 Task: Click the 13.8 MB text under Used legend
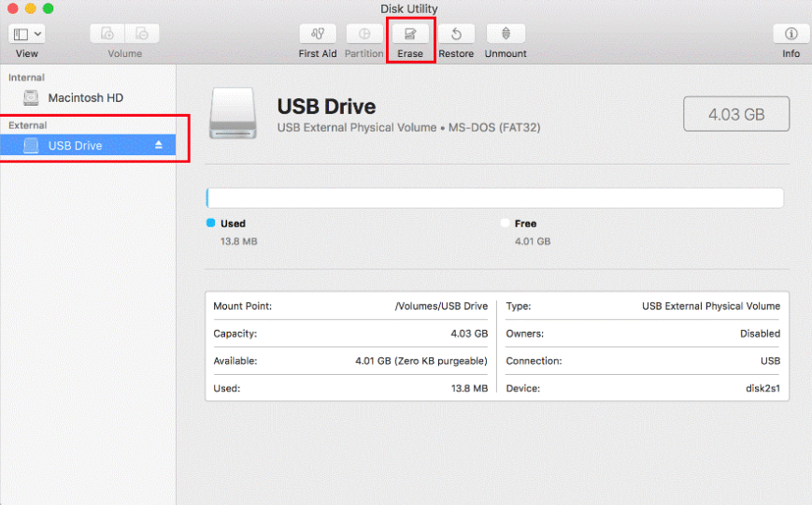(x=238, y=241)
